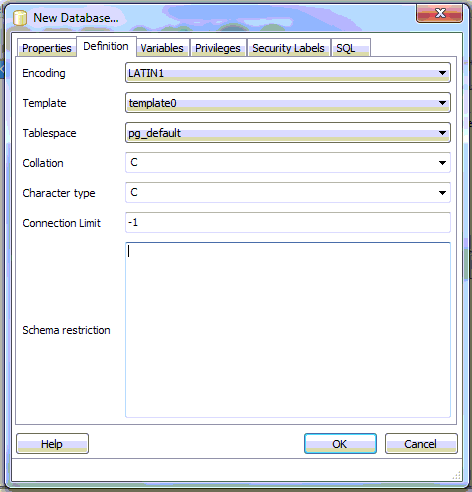The height and width of the screenshot is (492, 472).
Task: Confirm with the OK button
Action: pos(340,444)
